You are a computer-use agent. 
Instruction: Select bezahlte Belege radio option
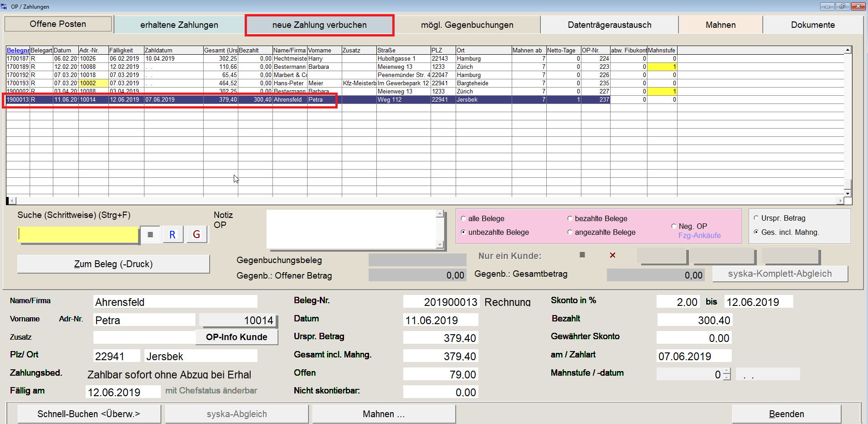point(570,218)
